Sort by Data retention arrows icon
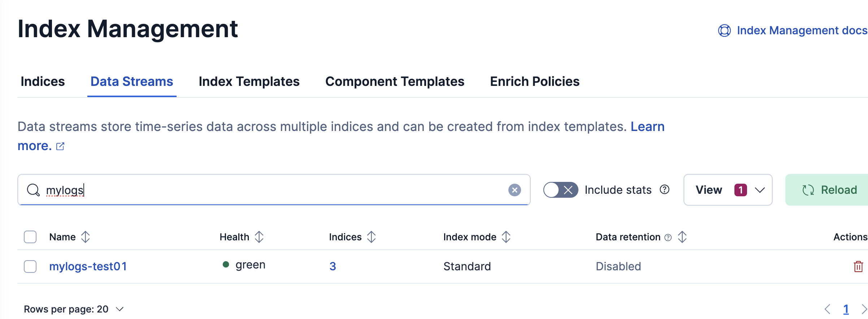This screenshot has width=868, height=319. click(682, 237)
